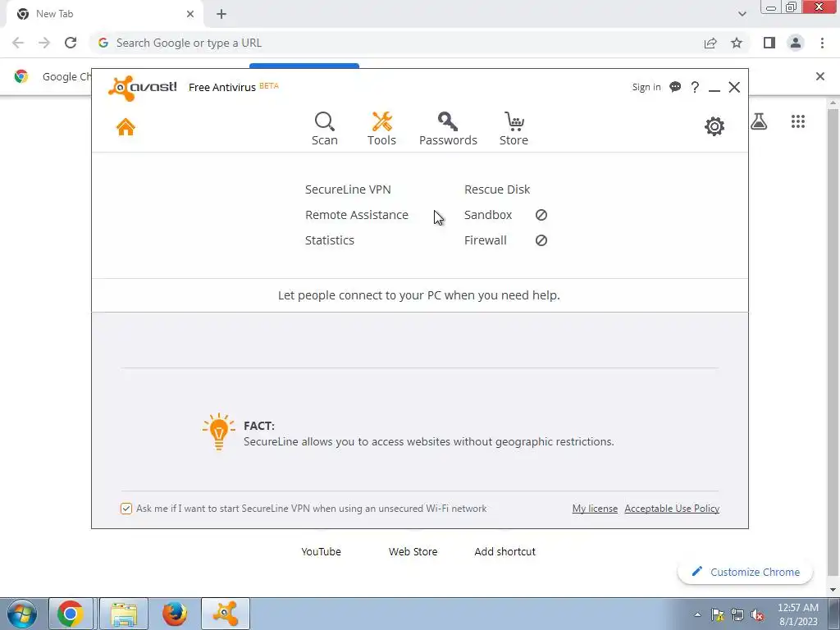Click Customize Chrome button

point(745,572)
